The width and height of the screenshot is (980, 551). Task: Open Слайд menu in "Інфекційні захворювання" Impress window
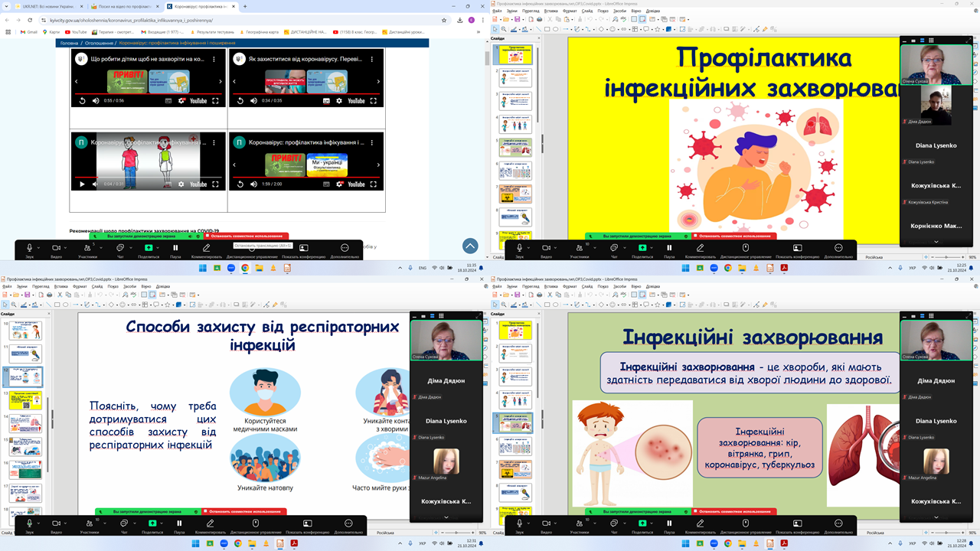click(586, 286)
